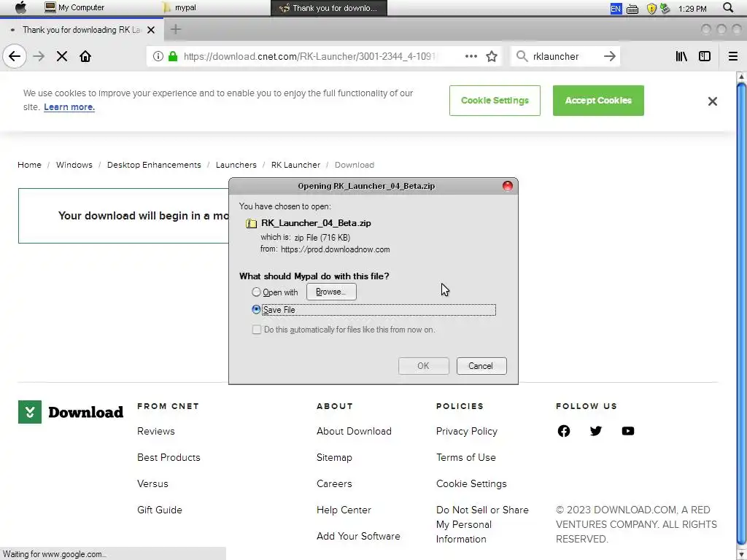Open the 'Learn more.' cookie link
Image resolution: width=747 pixels, height=560 pixels.
click(69, 107)
